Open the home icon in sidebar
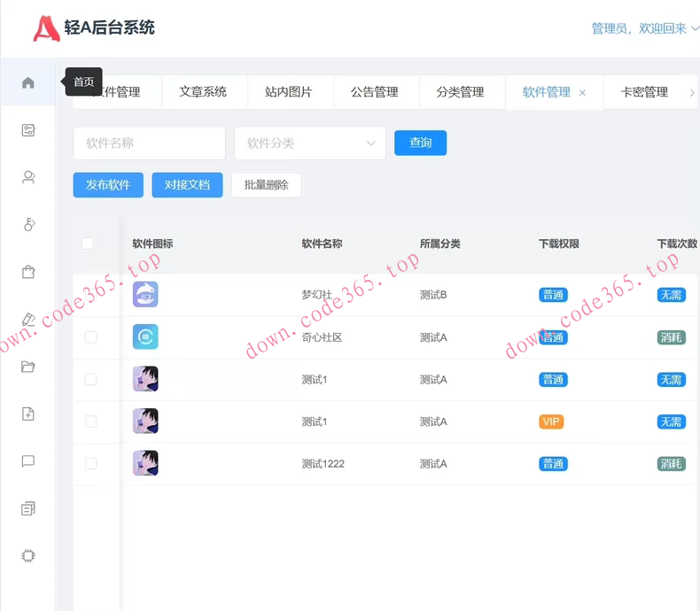This screenshot has width=700, height=611. pos(28,82)
